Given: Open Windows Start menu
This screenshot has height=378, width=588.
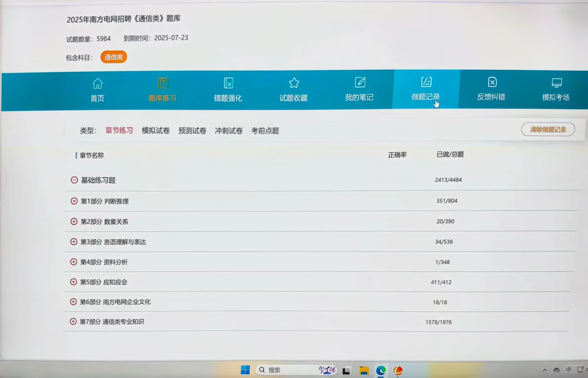Looking at the screenshot, I should tap(245, 370).
